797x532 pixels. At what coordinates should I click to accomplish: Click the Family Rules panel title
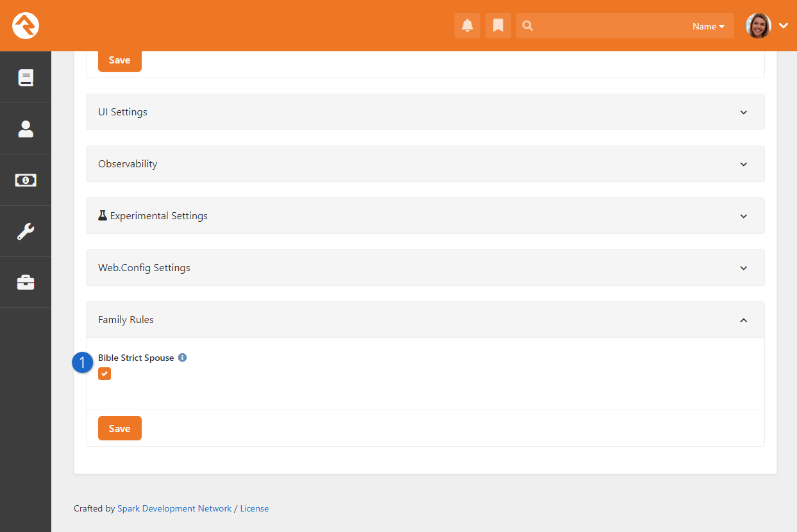(126, 319)
